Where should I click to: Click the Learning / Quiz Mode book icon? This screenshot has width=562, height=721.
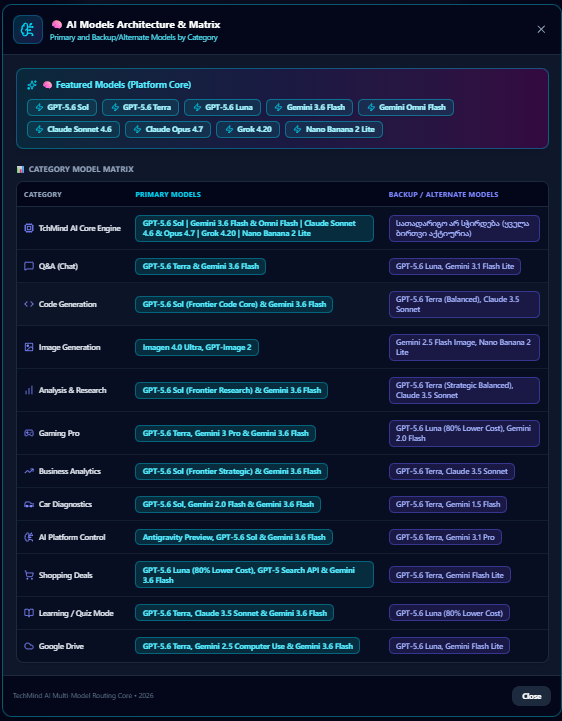coord(29,613)
